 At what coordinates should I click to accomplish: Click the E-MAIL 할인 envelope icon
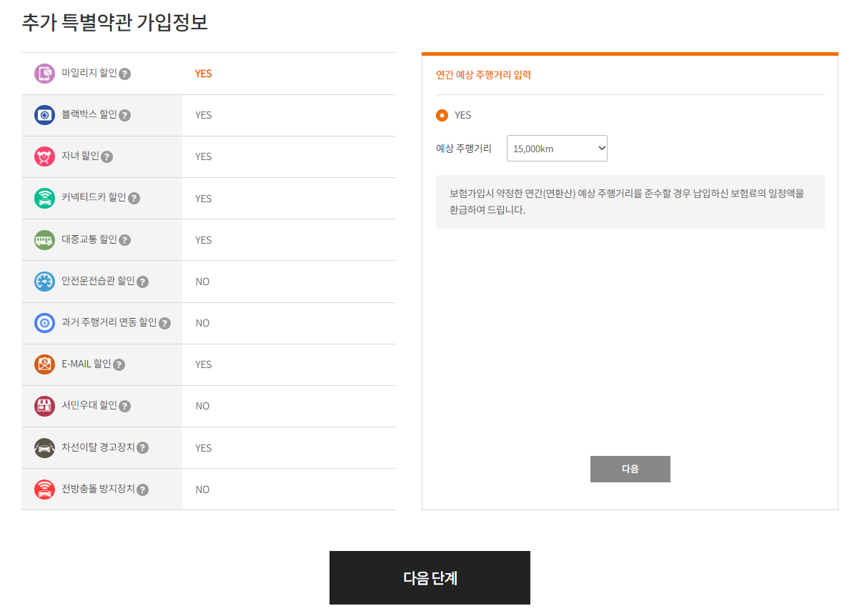click(x=44, y=364)
